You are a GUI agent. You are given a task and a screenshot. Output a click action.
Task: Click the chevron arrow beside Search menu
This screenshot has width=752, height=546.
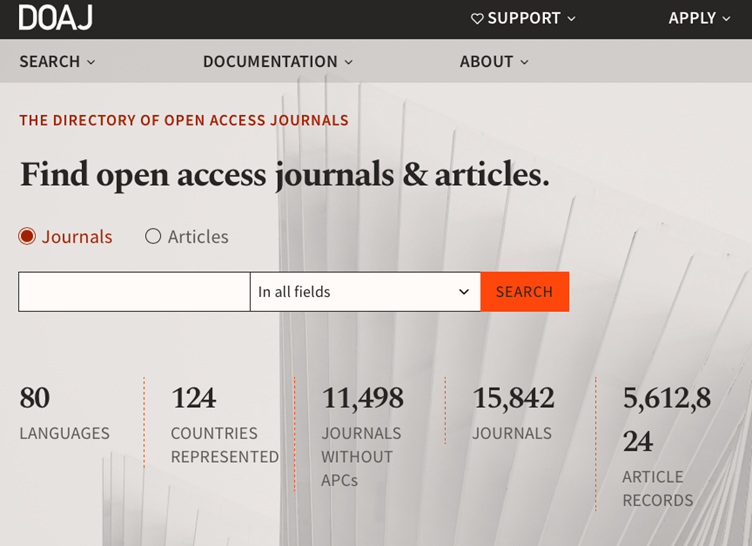[x=91, y=62]
